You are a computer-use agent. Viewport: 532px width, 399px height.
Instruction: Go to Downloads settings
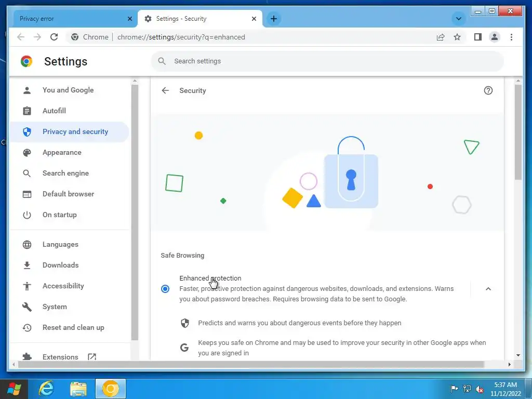click(x=70, y=265)
